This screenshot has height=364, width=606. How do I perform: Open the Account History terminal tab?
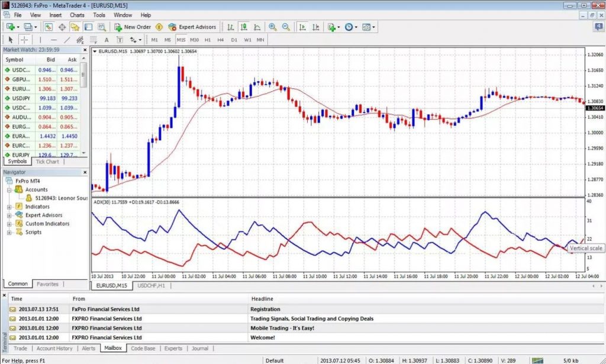pos(54,348)
